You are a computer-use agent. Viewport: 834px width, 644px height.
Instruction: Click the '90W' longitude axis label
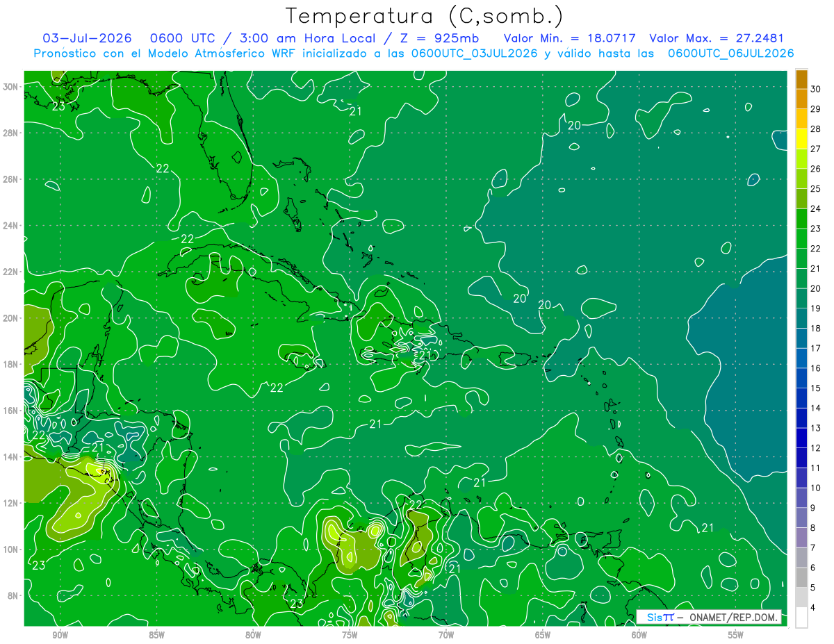(x=60, y=634)
